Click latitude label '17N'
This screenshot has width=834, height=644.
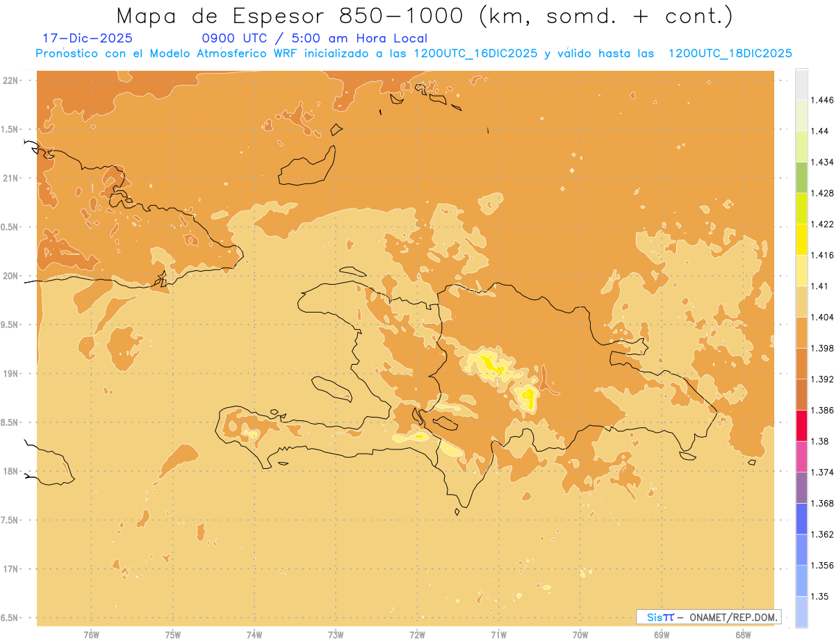pos(12,569)
